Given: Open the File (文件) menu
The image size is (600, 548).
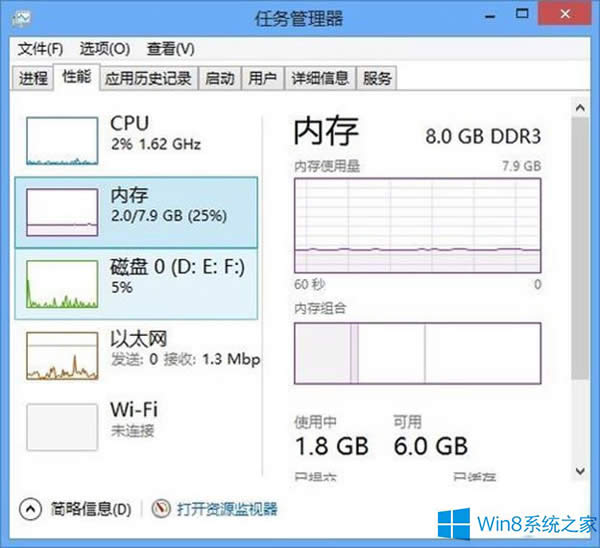Looking at the screenshot, I should (x=40, y=48).
